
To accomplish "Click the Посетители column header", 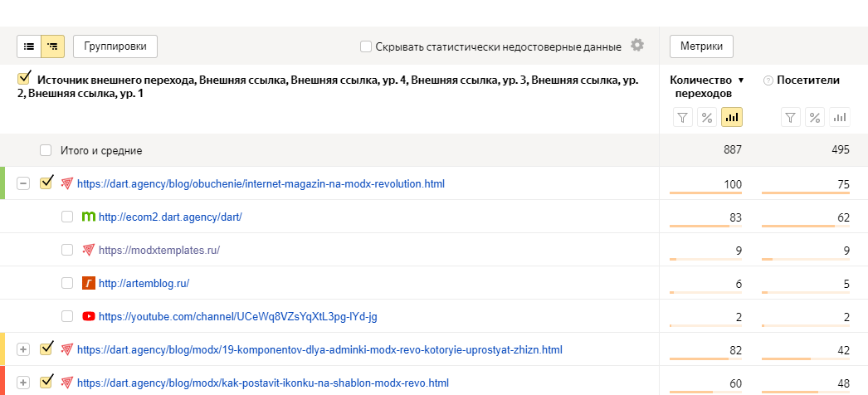I will (807, 80).
